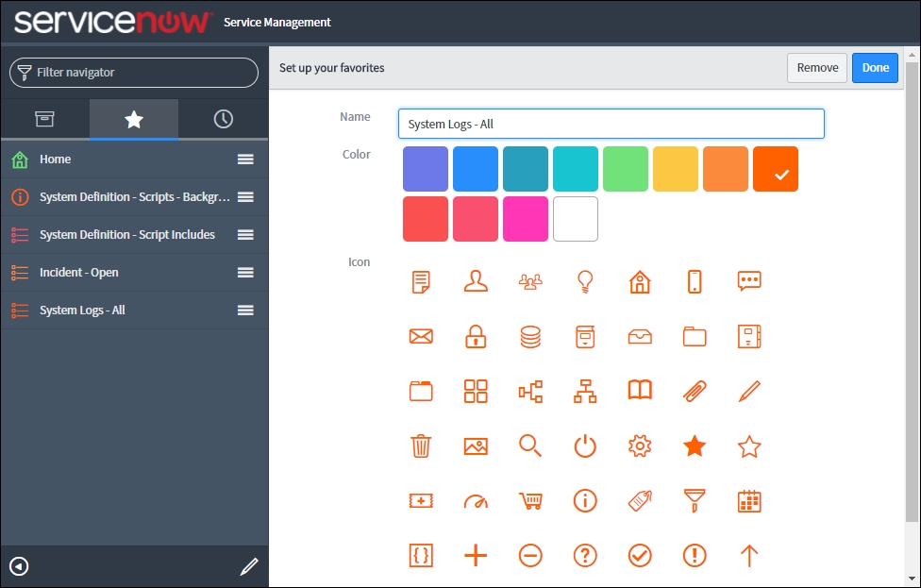Click the edit favorites pencil button
This screenshot has width=921, height=588.
pyautogui.click(x=249, y=566)
